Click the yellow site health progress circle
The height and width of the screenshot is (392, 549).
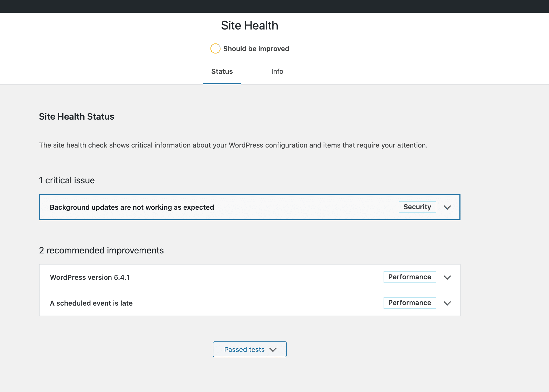click(x=215, y=48)
